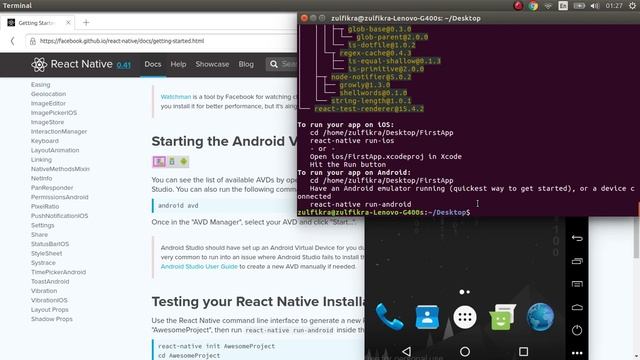640x360 pixels.
Task: Click the emulator sidebar home icon
Action: click(x=577, y=307)
